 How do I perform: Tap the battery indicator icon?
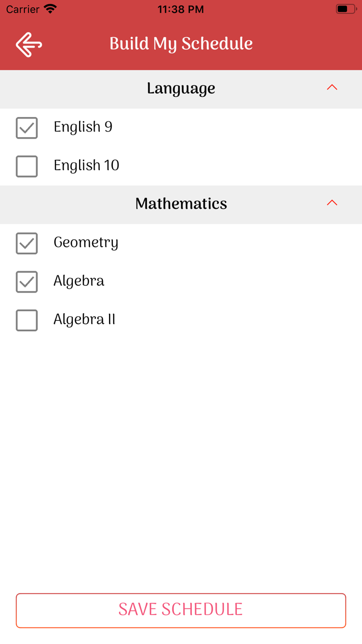pos(345,9)
